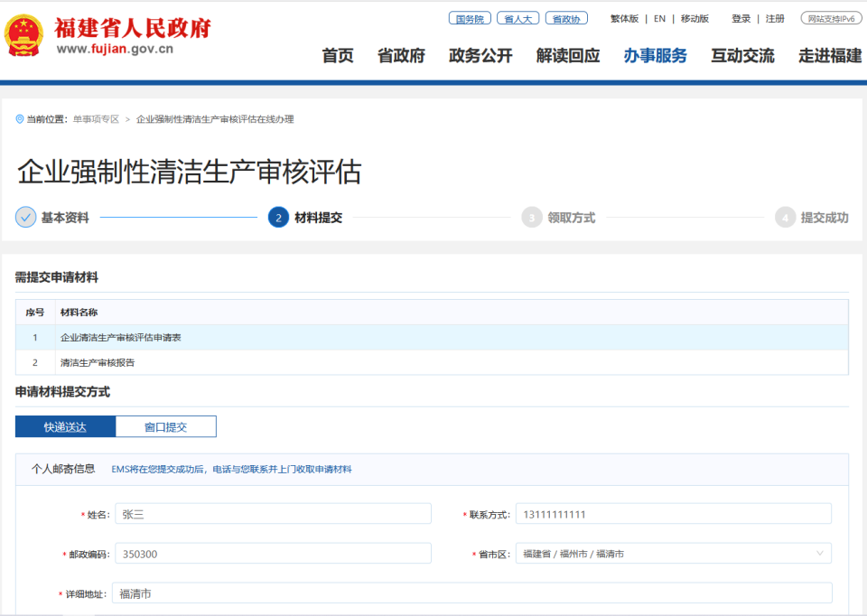Viewport: 867px width, 616px height.
Task: Click the 序号 column header
Action: point(35,313)
